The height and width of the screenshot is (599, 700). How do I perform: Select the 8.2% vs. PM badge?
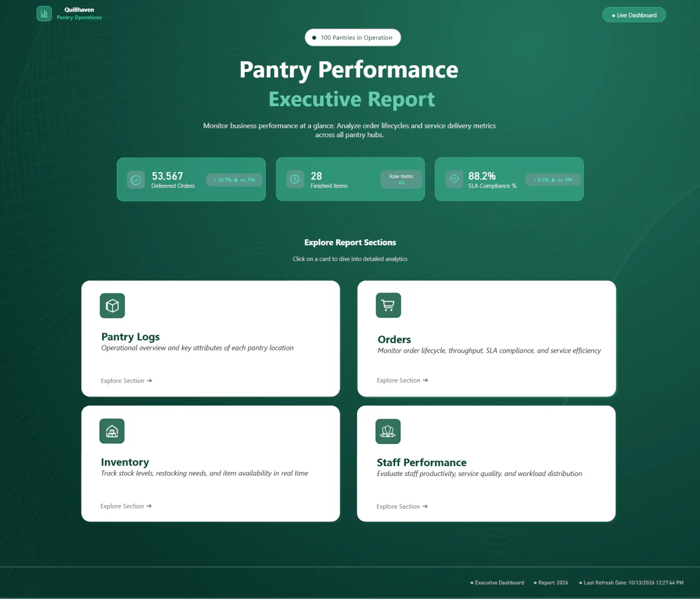(x=553, y=180)
